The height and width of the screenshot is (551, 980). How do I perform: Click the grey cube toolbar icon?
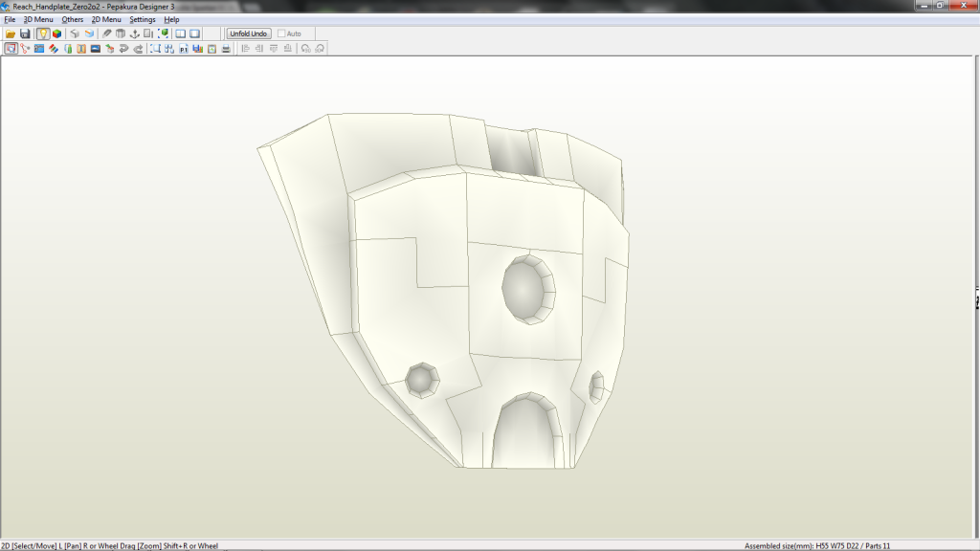click(75, 33)
